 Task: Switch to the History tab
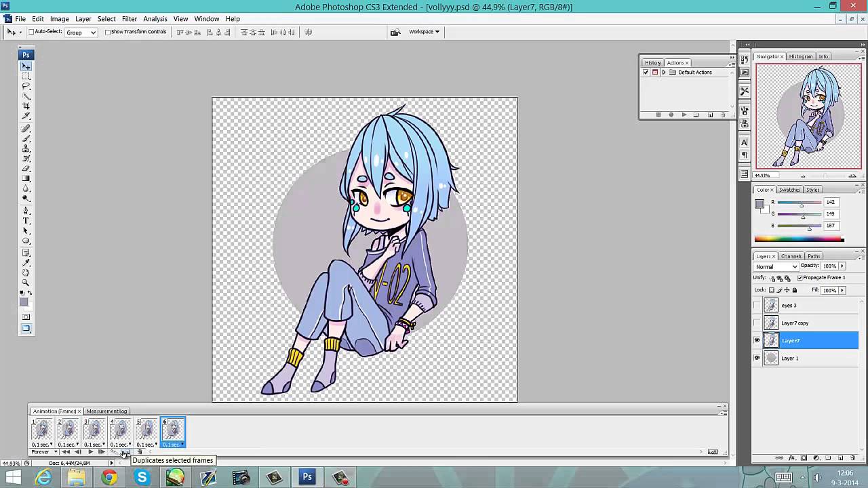click(x=653, y=63)
